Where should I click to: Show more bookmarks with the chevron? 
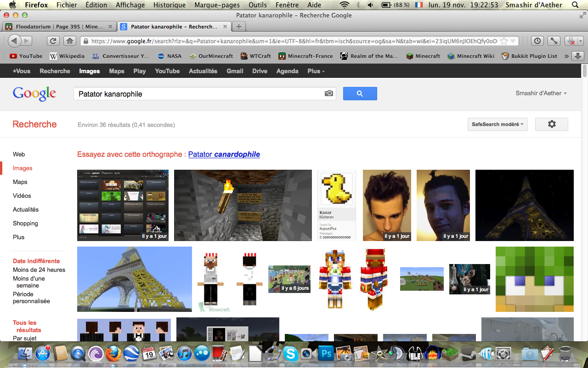[566, 56]
